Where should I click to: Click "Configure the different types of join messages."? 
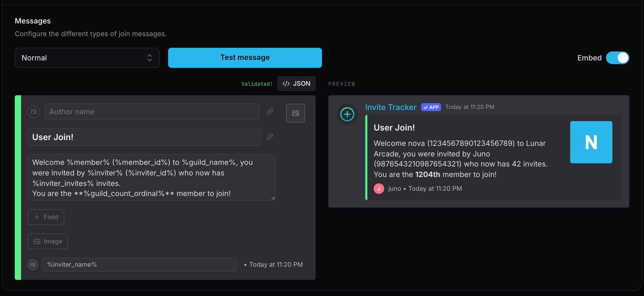pyautogui.click(x=91, y=34)
